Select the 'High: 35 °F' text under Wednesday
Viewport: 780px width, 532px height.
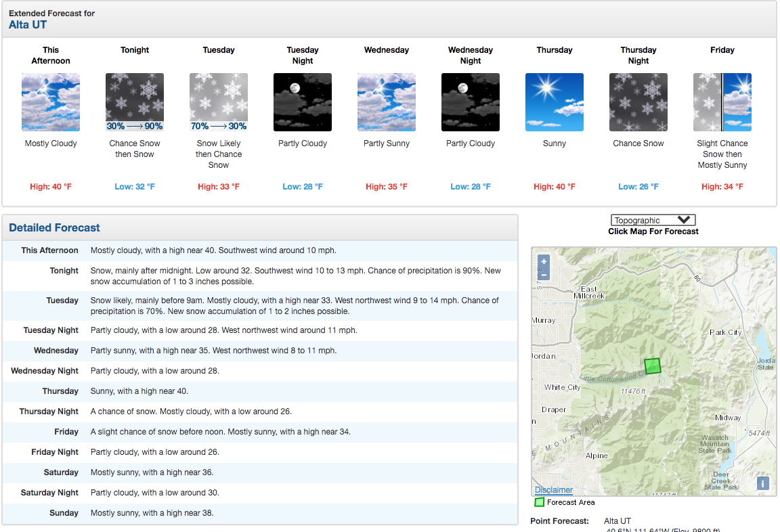coord(387,187)
